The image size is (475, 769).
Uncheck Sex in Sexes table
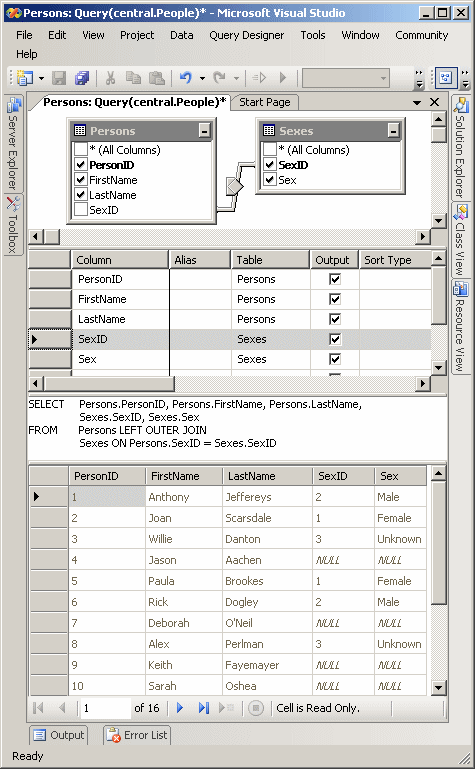(270, 179)
